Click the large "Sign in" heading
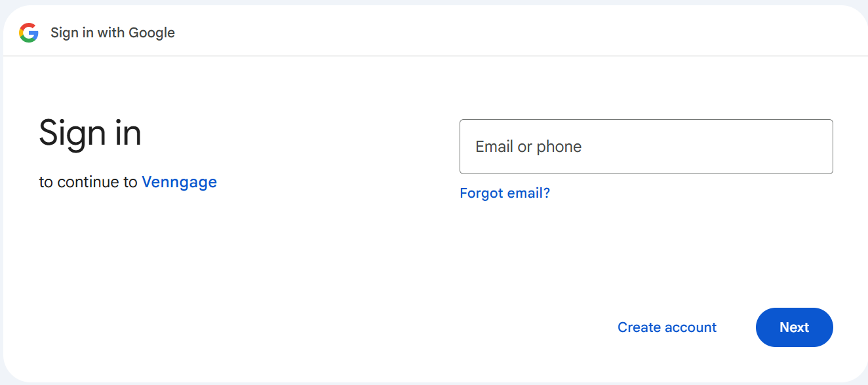 click(x=90, y=133)
